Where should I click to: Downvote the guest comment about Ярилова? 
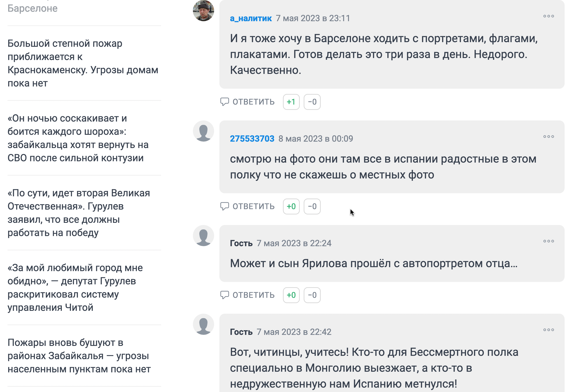pyautogui.click(x=312, y=295)
